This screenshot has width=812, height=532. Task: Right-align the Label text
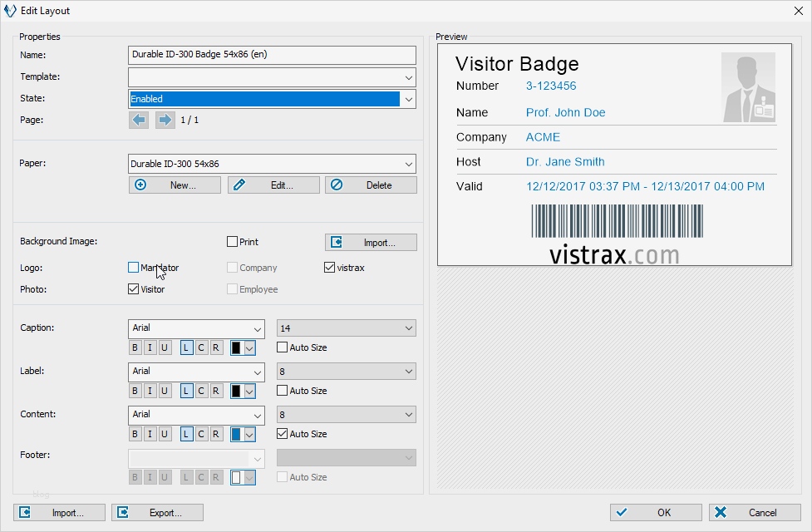point(216,391)
